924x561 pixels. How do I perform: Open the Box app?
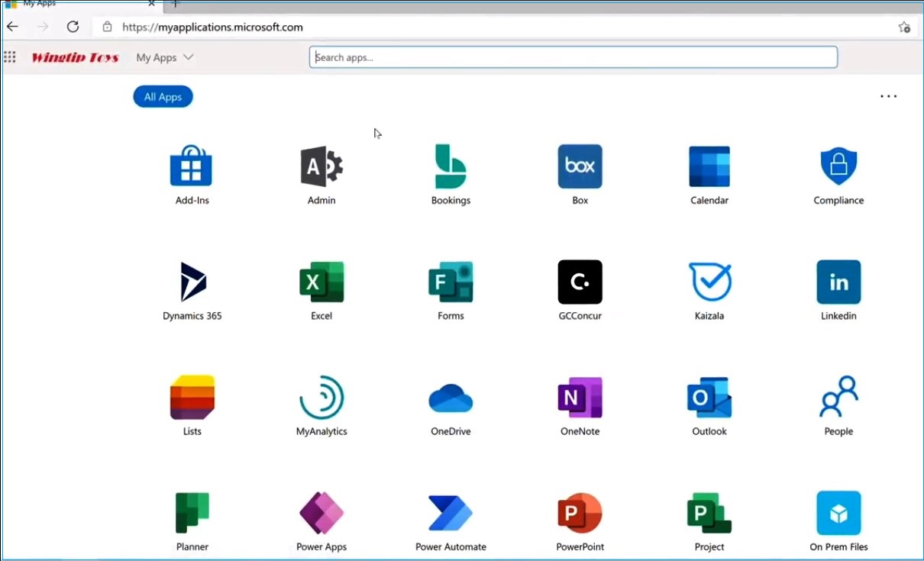(580, 175)
